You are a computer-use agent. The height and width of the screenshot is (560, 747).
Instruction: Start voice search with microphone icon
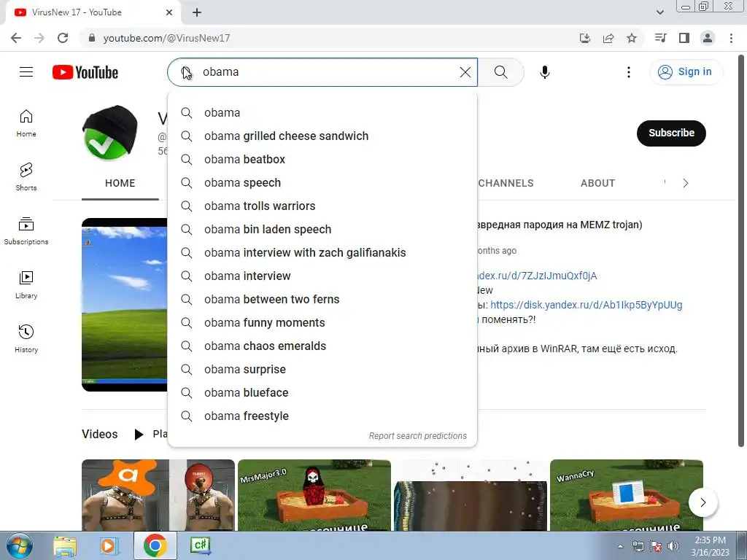pyautogui.click(x=544, y=72)
